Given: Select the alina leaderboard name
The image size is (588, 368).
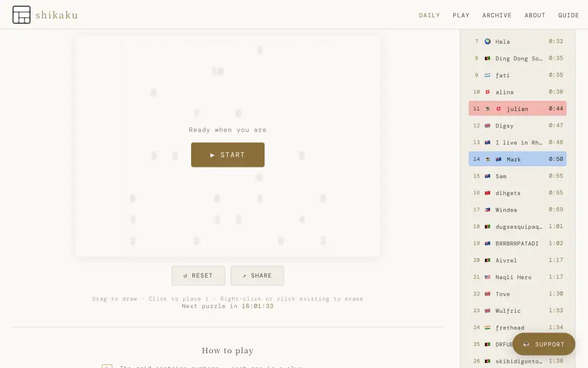Looking at the screenshot, I should click(504, 92).
